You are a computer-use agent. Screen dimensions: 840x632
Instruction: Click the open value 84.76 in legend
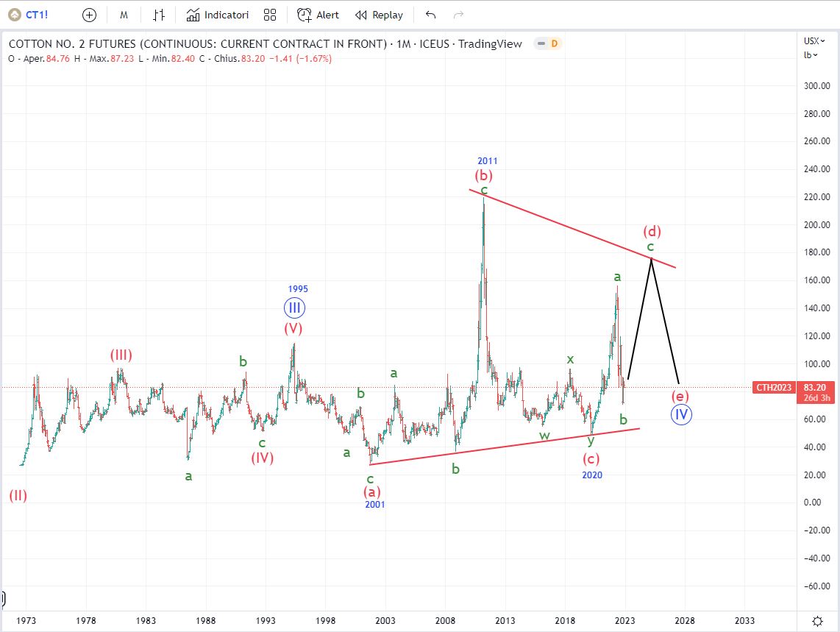tap(58, 59)
